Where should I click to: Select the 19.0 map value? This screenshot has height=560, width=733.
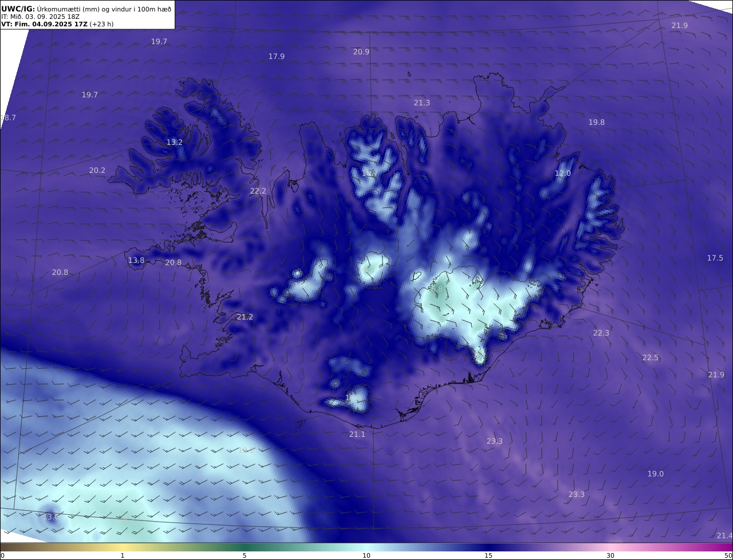click(656, 474)
